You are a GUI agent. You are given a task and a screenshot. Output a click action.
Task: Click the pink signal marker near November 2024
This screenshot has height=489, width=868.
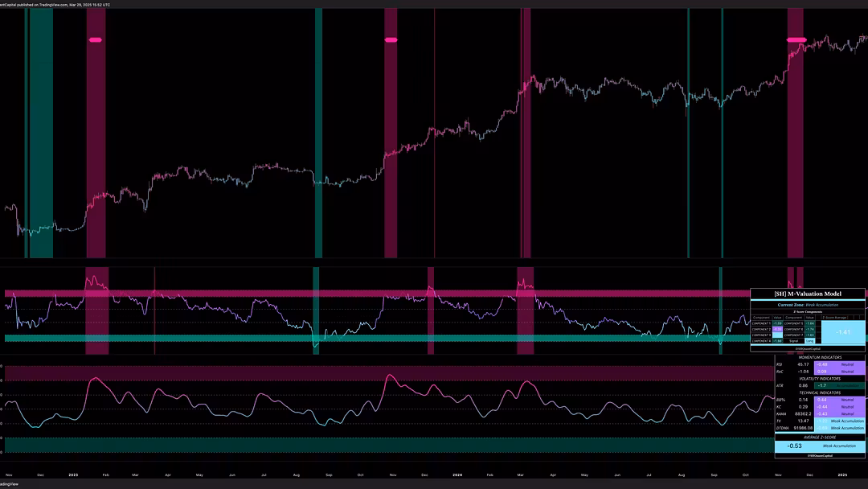796,40
